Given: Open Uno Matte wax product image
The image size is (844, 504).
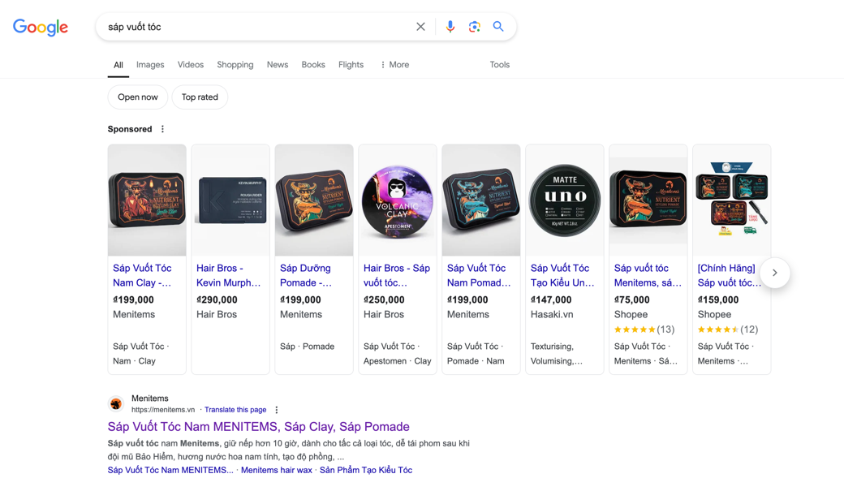Looking at the screenshot, I should tap(565, 200).
